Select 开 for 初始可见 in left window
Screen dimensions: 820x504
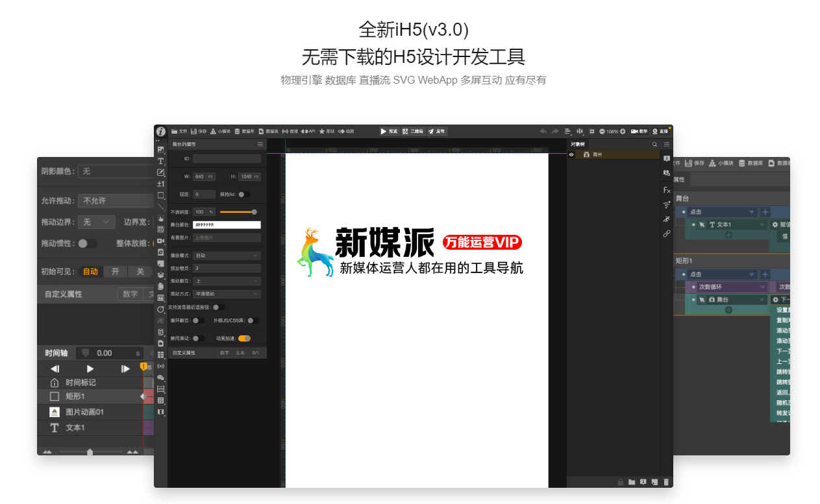pos(115,272)
